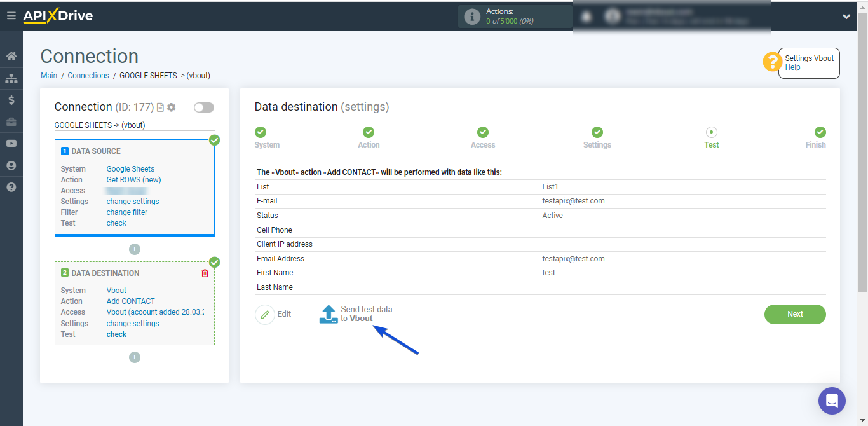Open the Add CONTACT action link
Screen dimensions: 868x426
pyautogui.click(x=131, y=301)
